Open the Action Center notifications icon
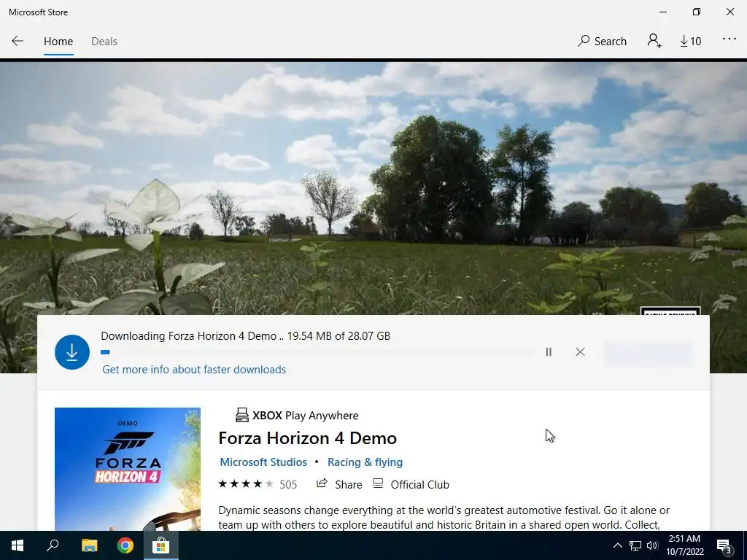747x560 pixels. coord(724,546)
